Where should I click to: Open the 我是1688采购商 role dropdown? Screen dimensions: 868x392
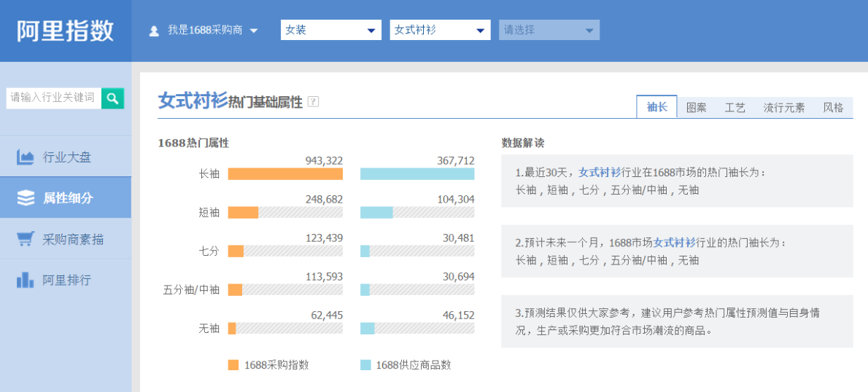coord(212,31)
